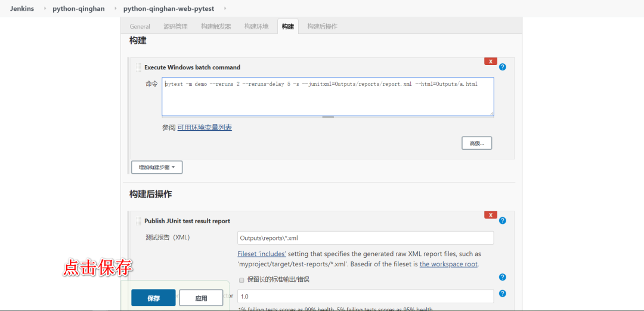Switch to the 构建后操作 tab
Screen dimensions: 644x311
[323, 26]
